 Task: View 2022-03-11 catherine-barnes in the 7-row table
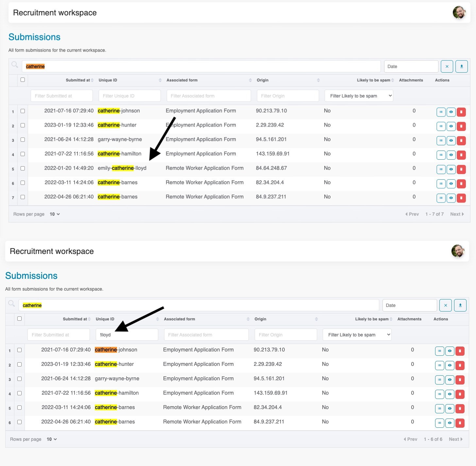tap(451, 184)
